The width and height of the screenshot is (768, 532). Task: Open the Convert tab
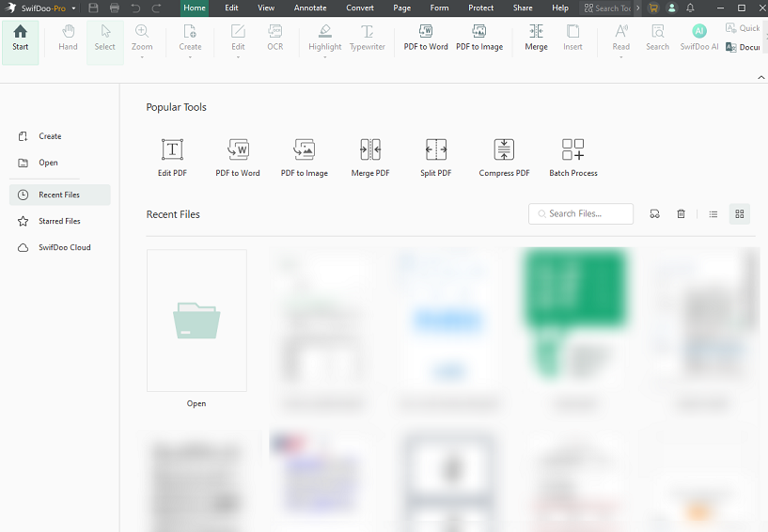point(360,8)
